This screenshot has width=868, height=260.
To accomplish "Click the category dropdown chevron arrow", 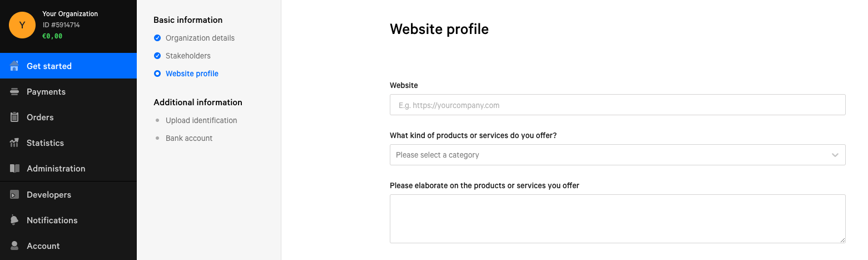I will point(835,155).
